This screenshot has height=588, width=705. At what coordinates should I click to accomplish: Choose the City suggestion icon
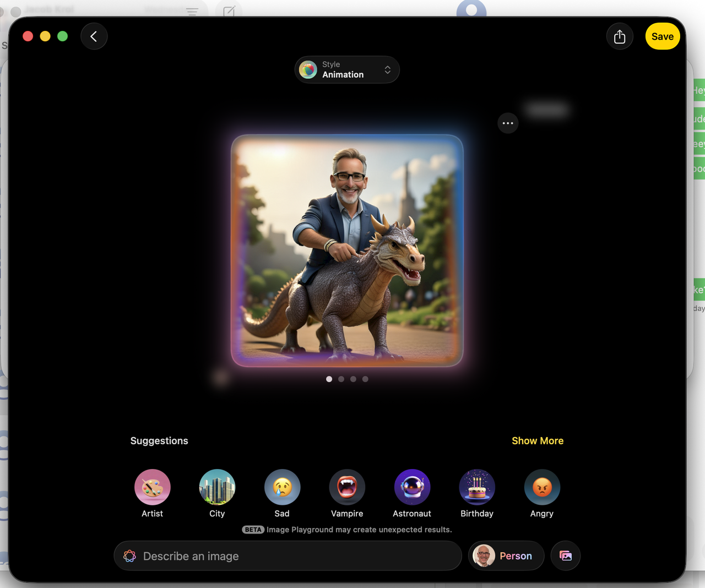217,487
